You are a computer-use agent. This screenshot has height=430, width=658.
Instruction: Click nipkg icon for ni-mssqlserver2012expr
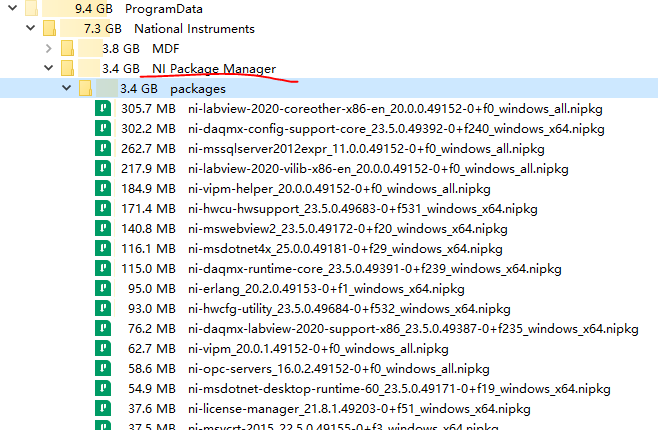click(103, 148)
